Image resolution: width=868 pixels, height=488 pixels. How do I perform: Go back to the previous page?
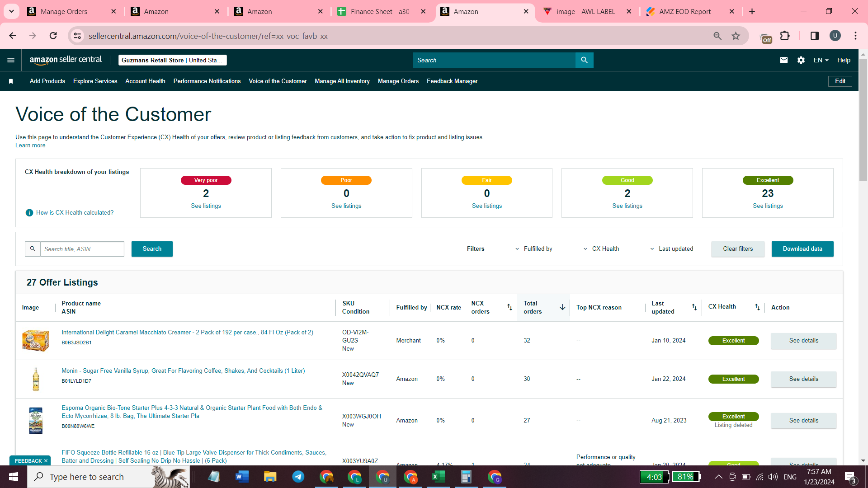point(13,36)
